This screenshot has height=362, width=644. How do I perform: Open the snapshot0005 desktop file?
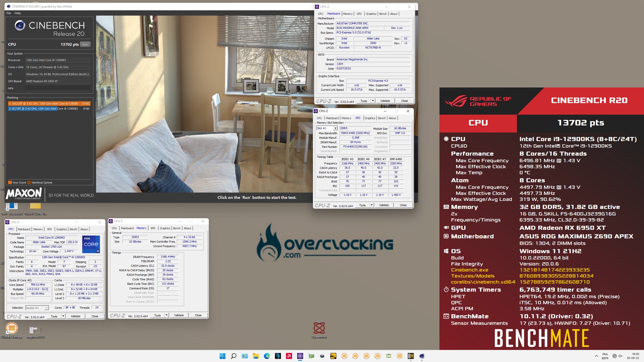point(35,332)
